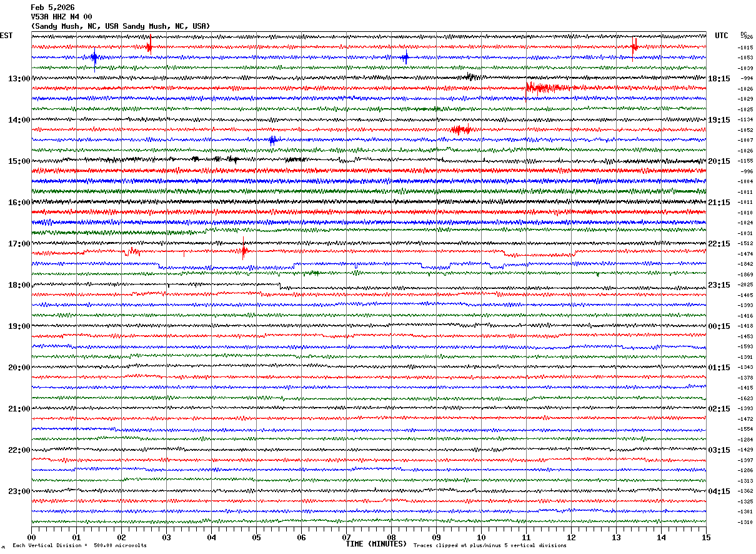Click the "DC" offset column header
756x554 pixels.
(x=744, y=34)
